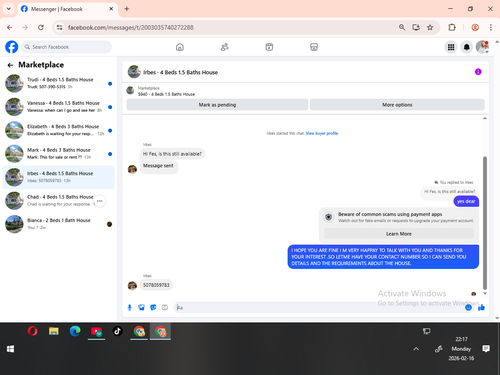Reload the page
500x375 pixels.
(41, 27)
